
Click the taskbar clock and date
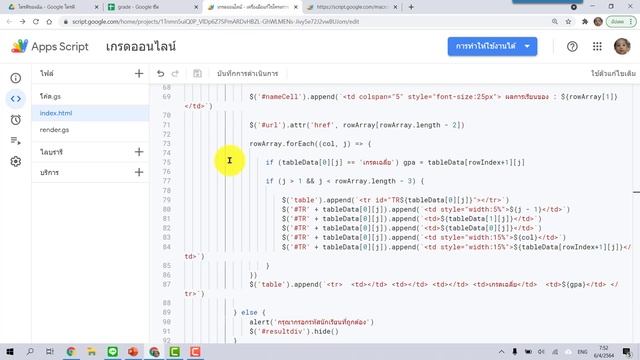pos(604,351)
